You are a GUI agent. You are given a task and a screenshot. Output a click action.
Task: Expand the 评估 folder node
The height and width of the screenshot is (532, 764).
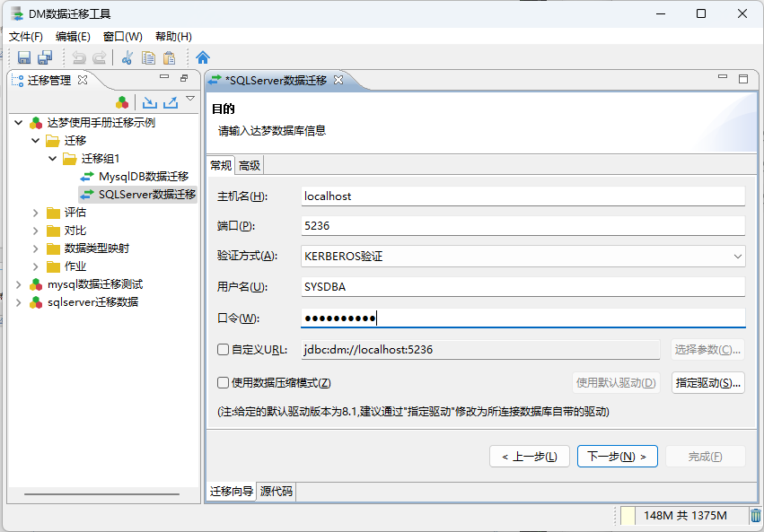point(36,213)
